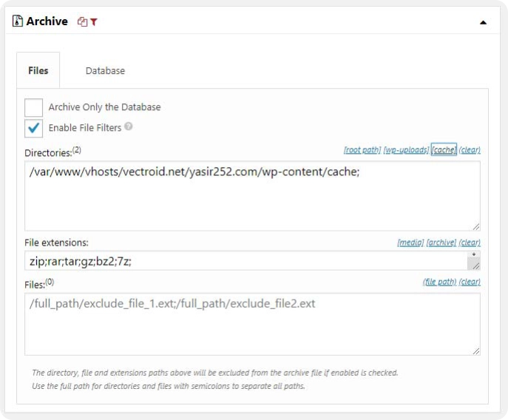Click the Directories textarea resize handle

[x=476, y=226]
